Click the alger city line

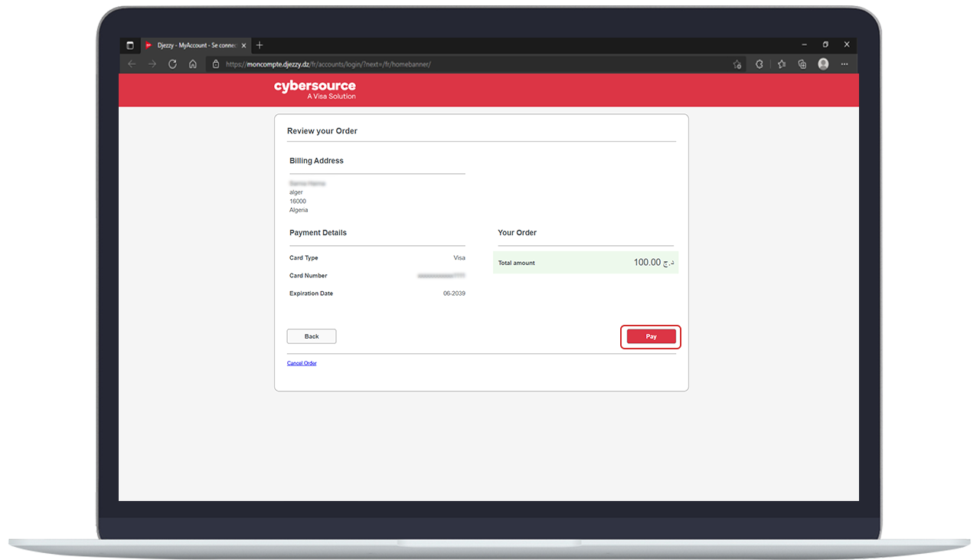coord(296,193)
